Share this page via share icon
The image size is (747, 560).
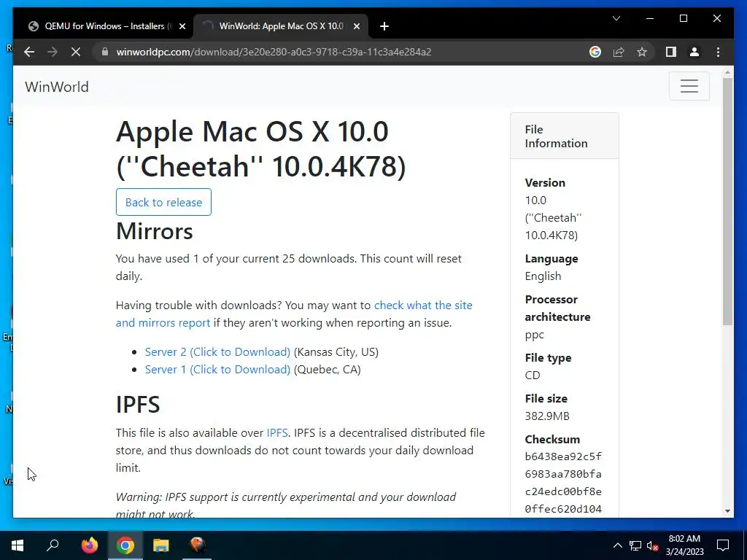(x=619, y=52)
